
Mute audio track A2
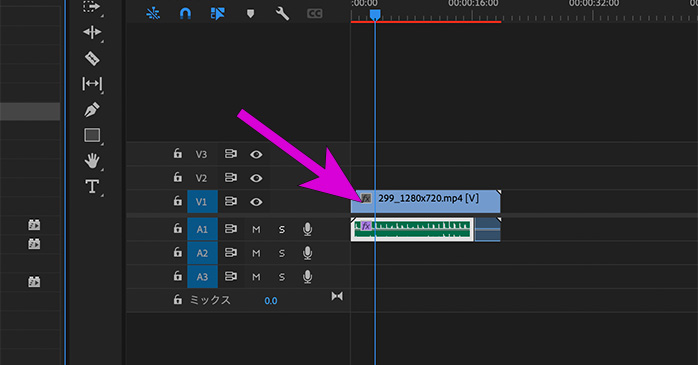pos(256,253)
